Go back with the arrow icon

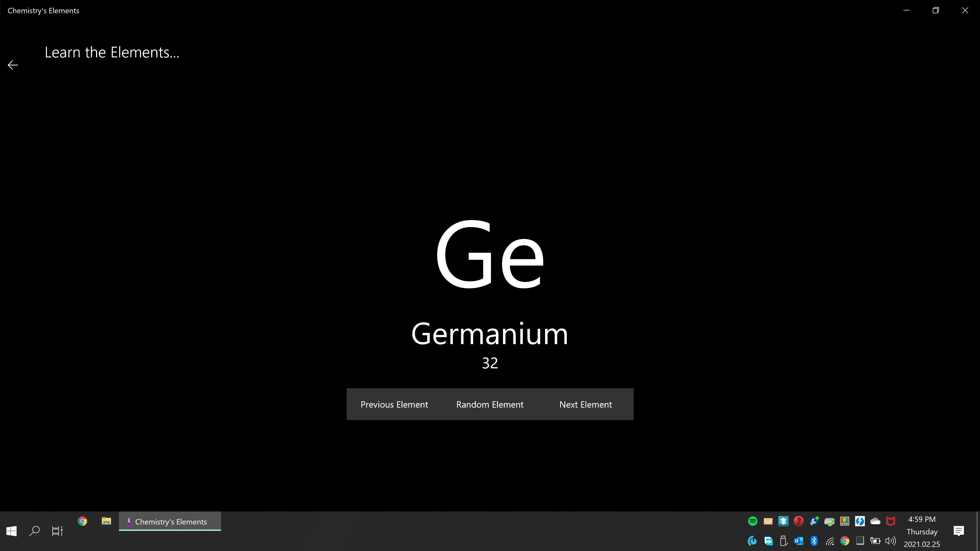coord(13,65)
